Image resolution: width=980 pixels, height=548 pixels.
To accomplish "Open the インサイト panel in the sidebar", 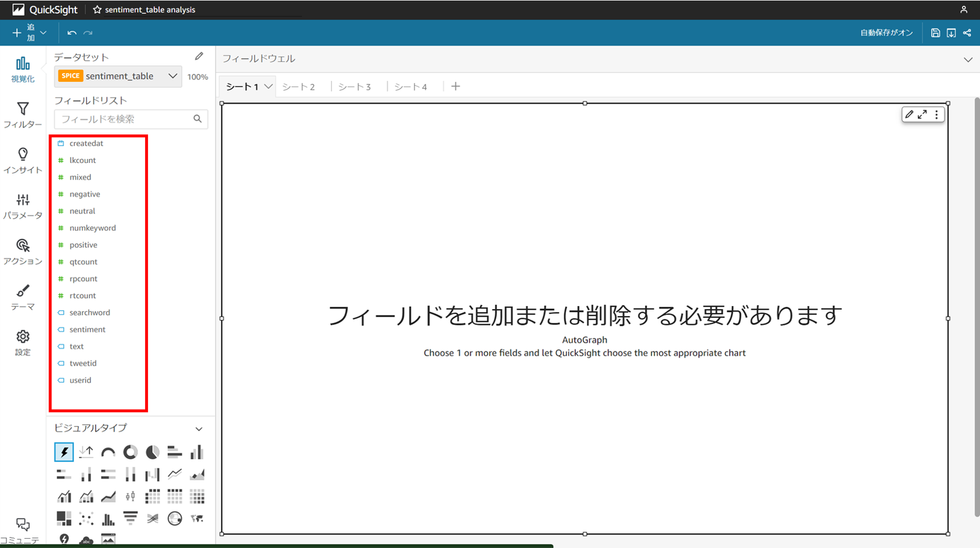I will click(x=22, y=159).
